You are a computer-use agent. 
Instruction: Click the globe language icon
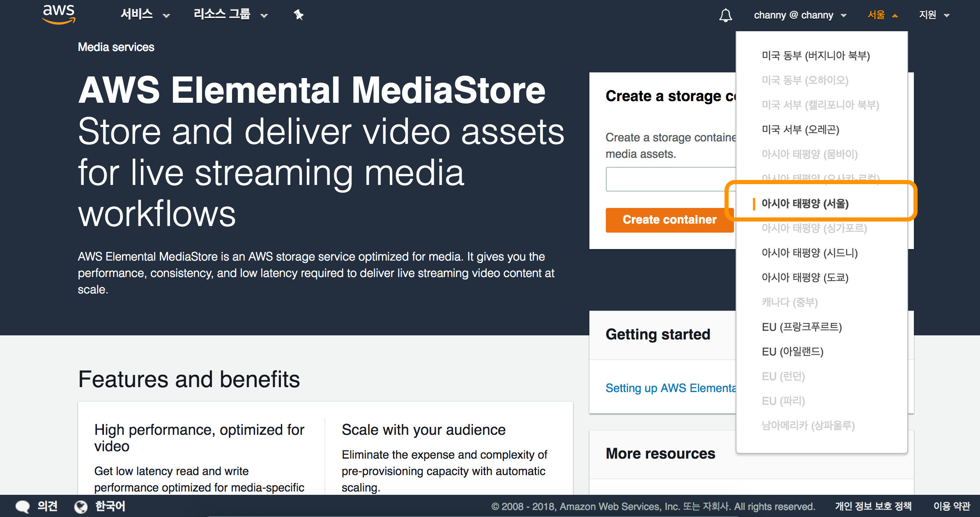(81, 506)
